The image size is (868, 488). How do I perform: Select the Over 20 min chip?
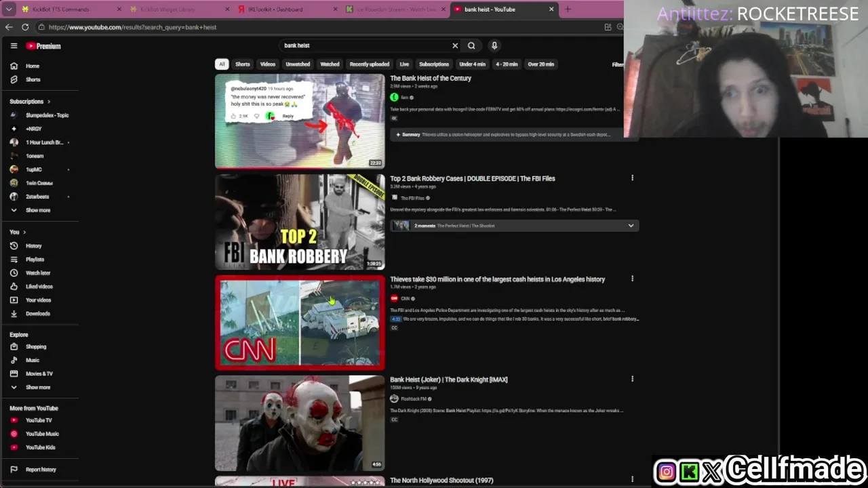click(x=540, y=64)
